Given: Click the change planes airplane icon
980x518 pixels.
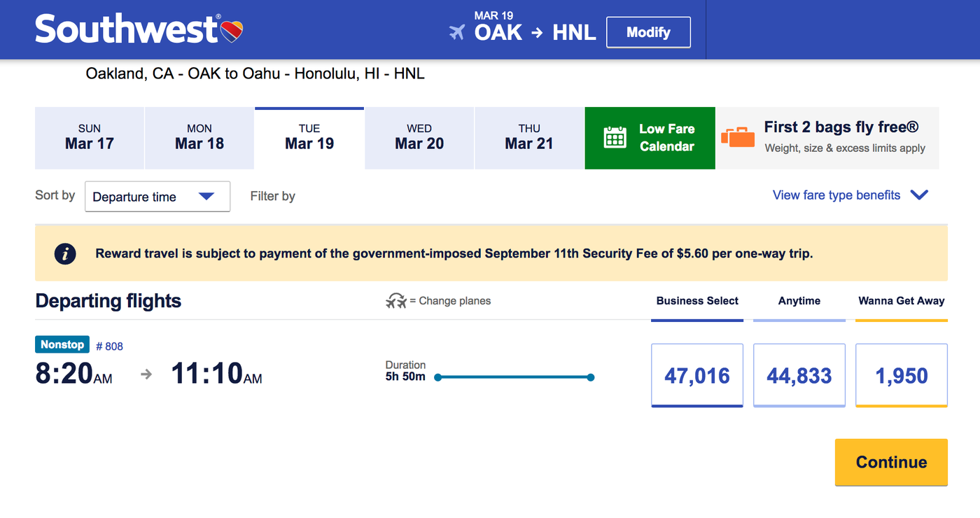Looking at the screenshot, I should tap(395, 300).
